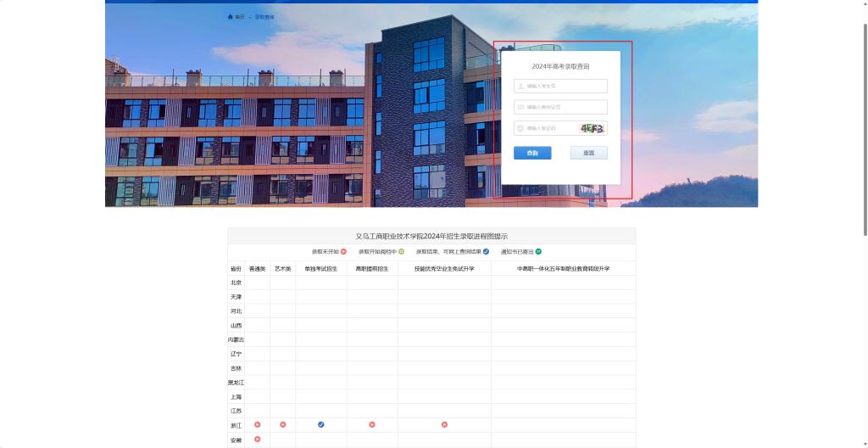The image size is (868, 448).
Task: Click 浙江 艺术类 red status icon
Action: click(282, 424)
